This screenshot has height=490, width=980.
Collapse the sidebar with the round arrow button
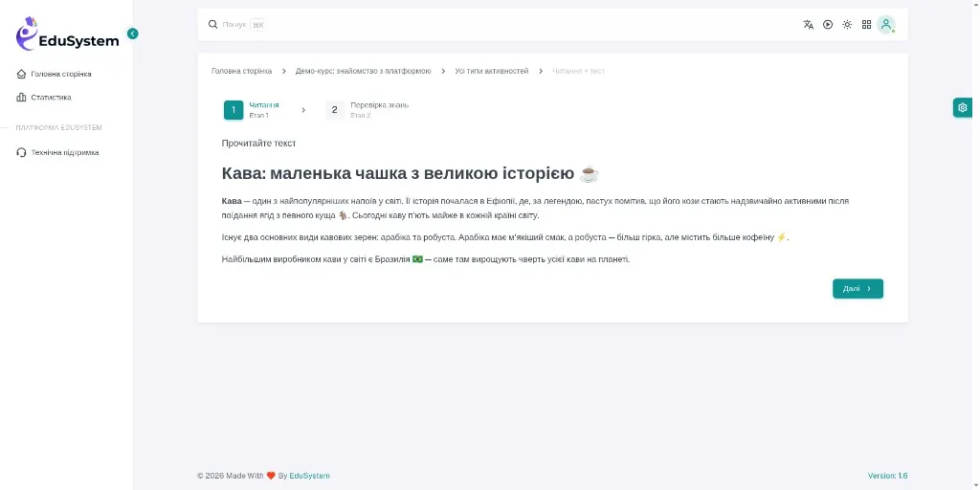[132, 33]
